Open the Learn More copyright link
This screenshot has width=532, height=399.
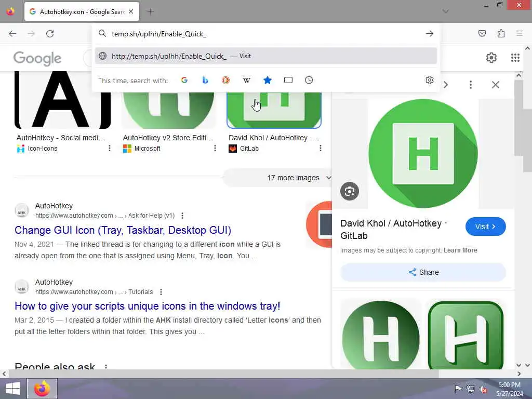pyautogui.click(x=460, y=250)
